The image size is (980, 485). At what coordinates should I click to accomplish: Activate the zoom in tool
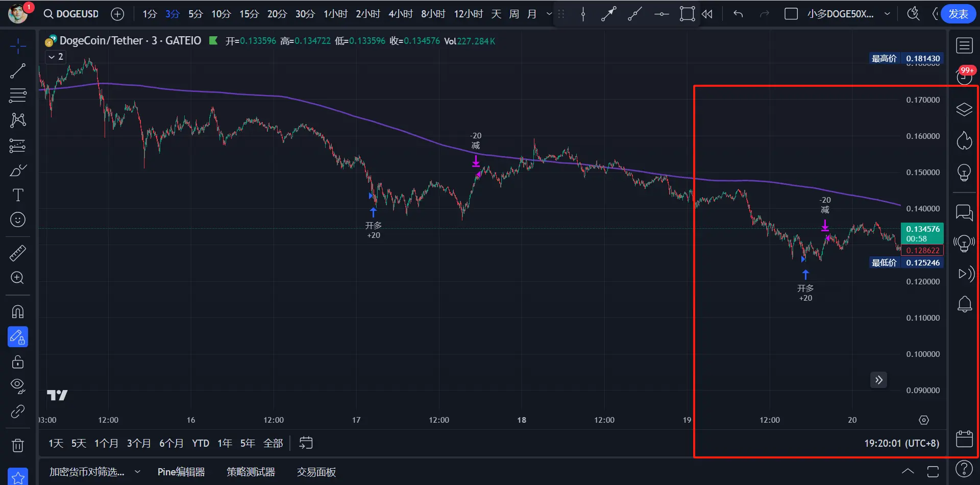click(18, 278)
